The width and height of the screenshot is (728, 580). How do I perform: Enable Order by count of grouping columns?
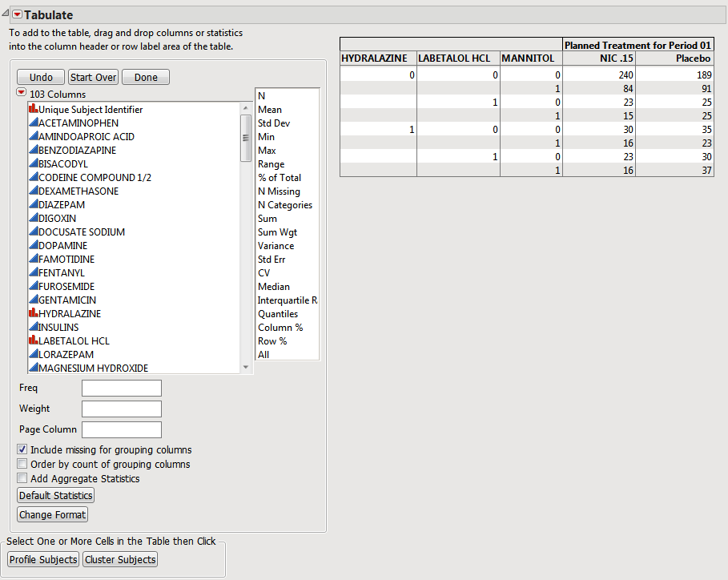pos(22,464)
